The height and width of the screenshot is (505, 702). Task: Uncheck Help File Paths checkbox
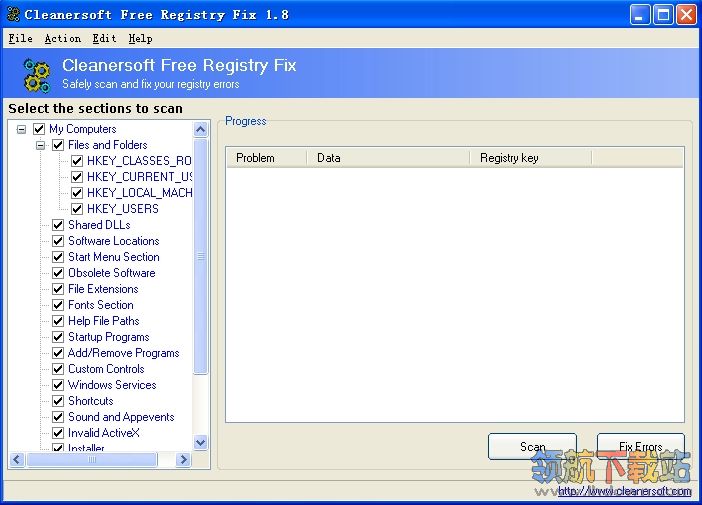tap(58, 321)
